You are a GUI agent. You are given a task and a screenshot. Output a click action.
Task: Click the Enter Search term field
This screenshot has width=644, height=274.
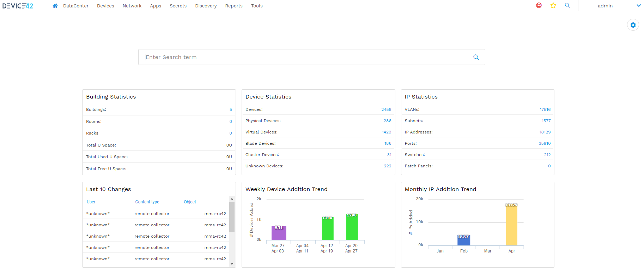(307, 57)
